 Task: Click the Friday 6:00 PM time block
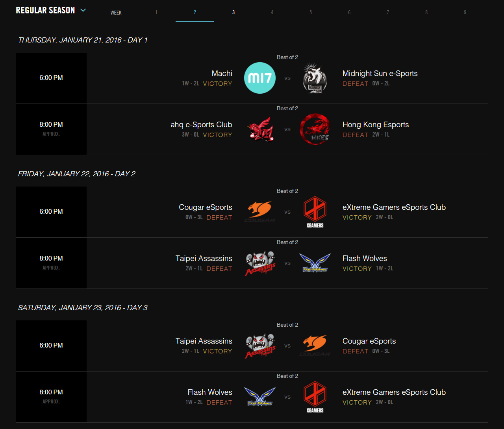tap(51, 212)
